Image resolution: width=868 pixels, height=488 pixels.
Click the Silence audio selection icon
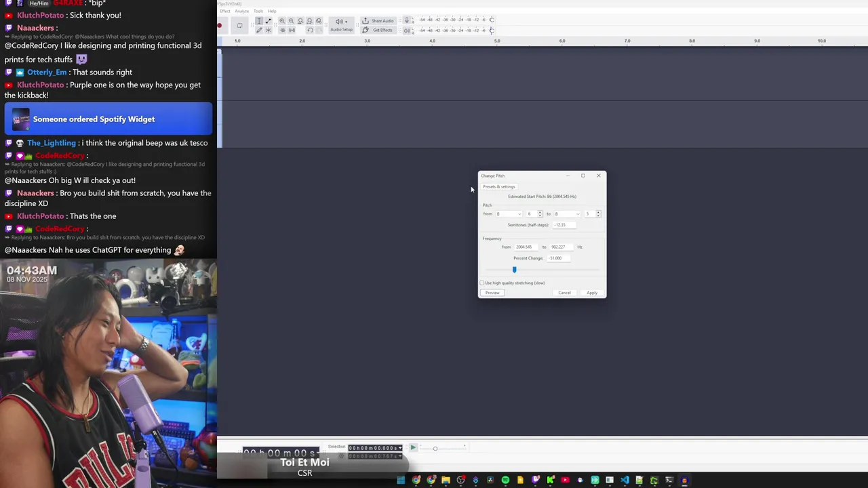pos(292,30)
